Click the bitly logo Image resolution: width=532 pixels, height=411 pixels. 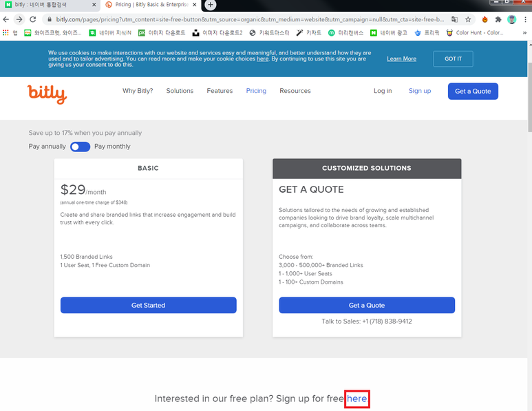[47, 94]
